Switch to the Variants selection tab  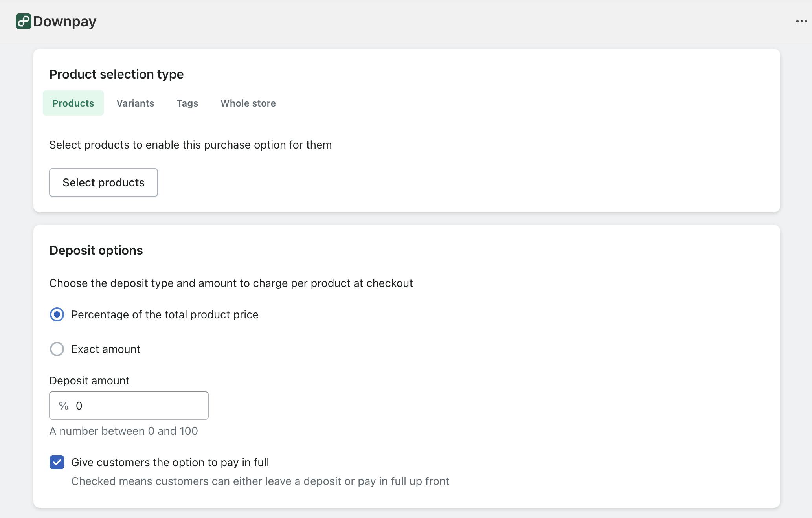click(135, 103)
